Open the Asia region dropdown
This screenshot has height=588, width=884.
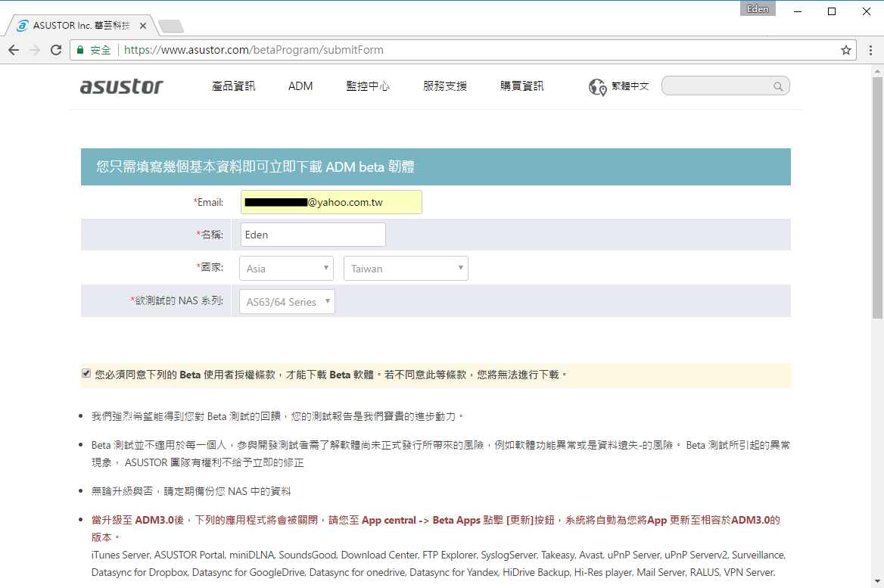click(286, 269)
